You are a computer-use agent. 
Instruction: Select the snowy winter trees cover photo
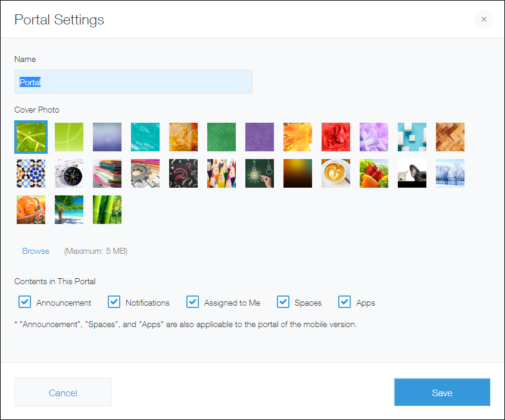tap(450, 173)
